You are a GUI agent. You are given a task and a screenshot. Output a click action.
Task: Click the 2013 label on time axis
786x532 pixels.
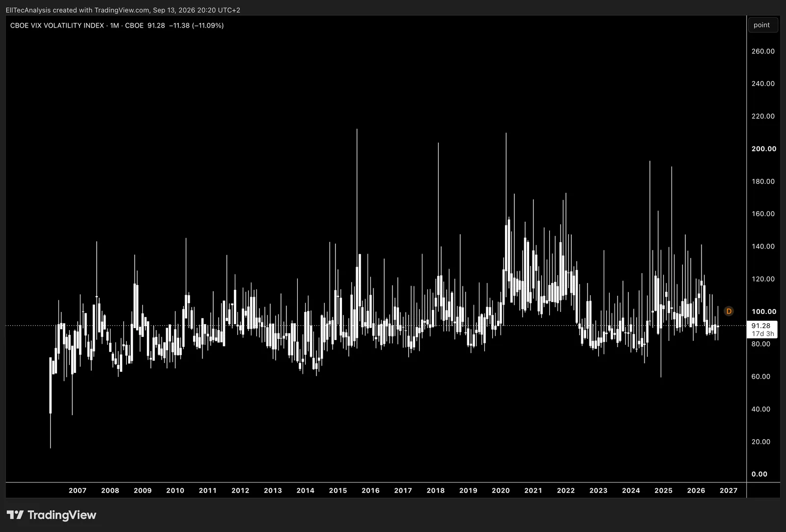273,490
